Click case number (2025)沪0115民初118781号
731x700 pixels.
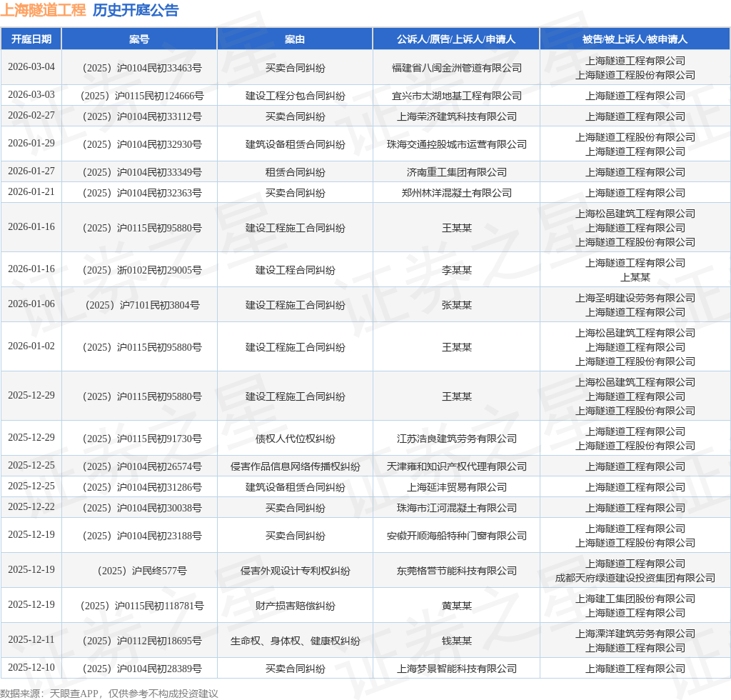[142, 606]
